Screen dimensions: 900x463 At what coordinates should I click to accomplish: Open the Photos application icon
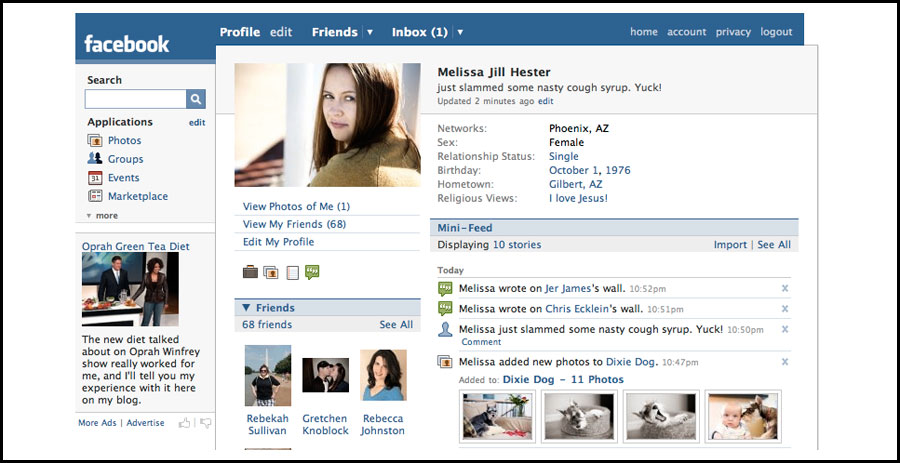click(95, 141)
